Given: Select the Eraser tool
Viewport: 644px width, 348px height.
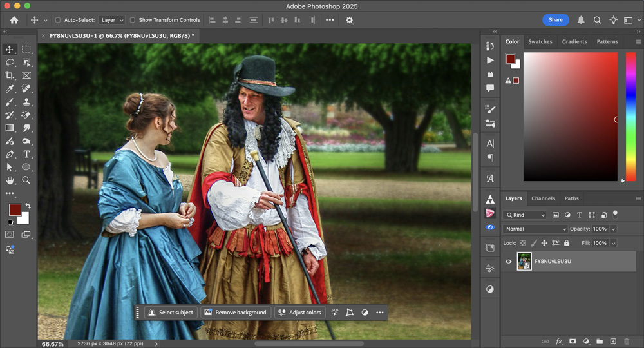Looking at the screenshot, I should tap(26, 115).
